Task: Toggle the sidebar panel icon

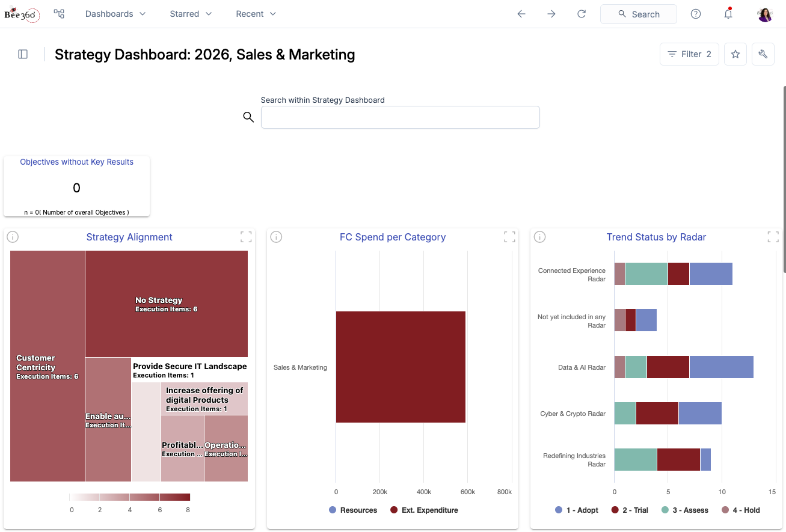Action: (23, 54)
